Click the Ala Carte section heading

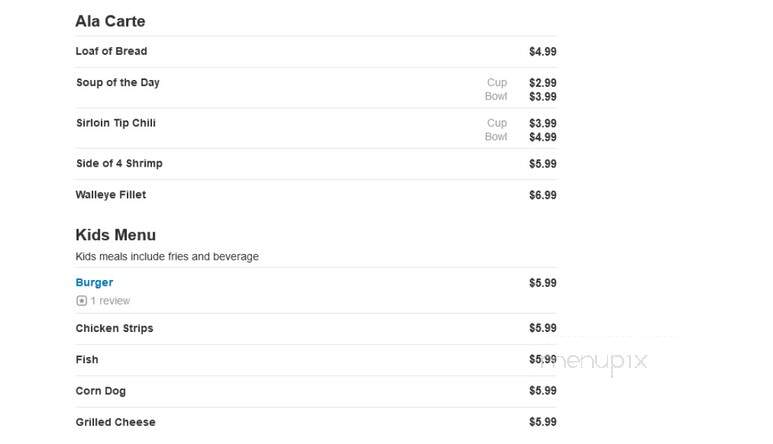110,21
